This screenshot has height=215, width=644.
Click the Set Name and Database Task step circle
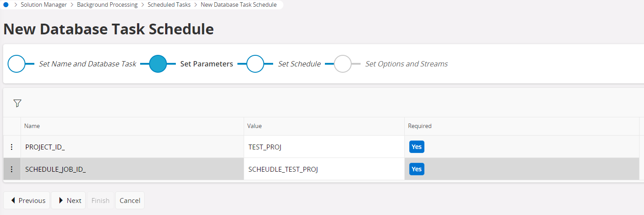coord(17,64)
